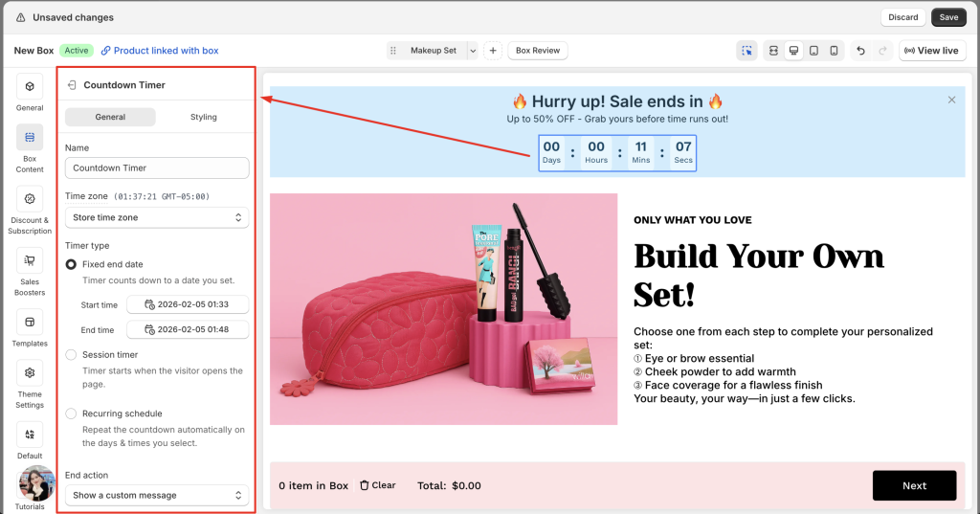Click the plus icon to add step
This screenshot has height=514, width=980.
point(492,51)
